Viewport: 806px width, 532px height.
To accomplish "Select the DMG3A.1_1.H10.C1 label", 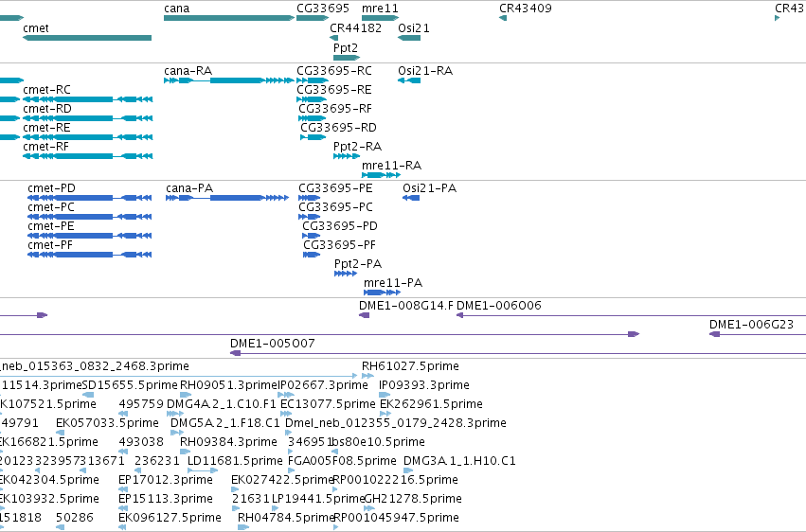I will pos(459,462).
